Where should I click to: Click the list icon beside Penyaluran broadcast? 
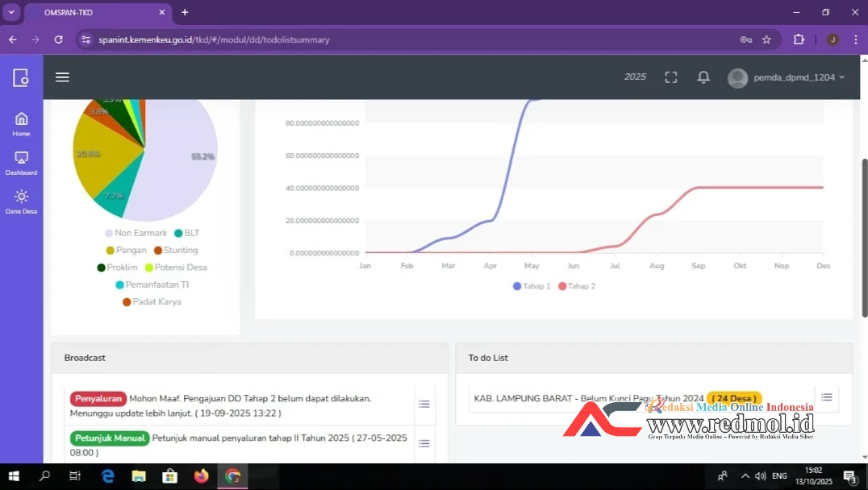[x=424, y=405]
